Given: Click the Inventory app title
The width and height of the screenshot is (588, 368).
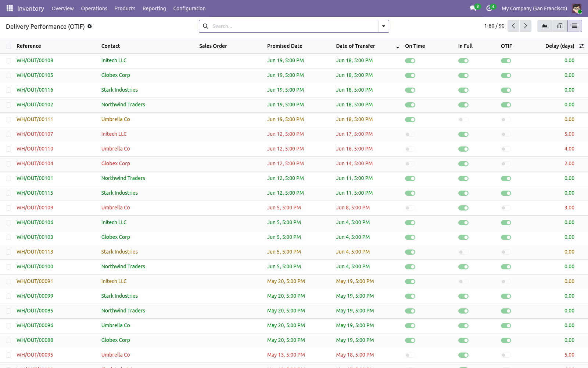Looking at the screenshot, I should point(31,8).
